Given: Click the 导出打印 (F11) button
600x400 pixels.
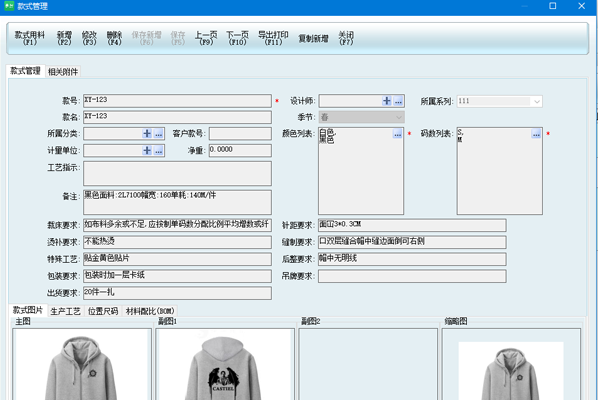Looking at the screenshot, I should [271, 38].
